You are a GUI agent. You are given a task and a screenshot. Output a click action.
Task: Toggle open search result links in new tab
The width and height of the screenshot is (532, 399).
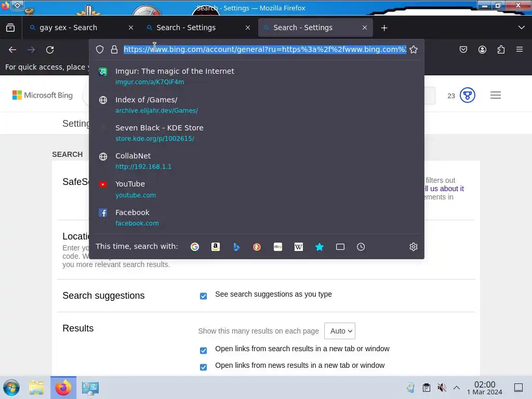203,351
